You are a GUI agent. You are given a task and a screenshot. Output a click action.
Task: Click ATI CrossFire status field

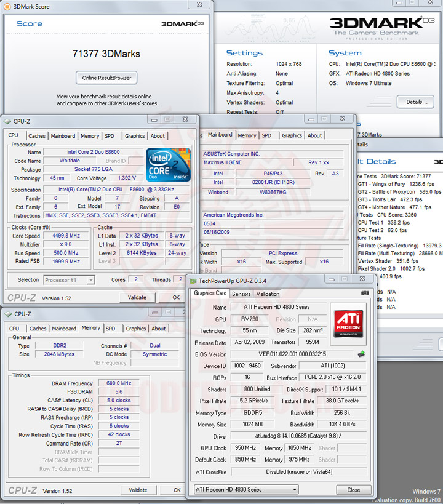[x=298, y=472]
